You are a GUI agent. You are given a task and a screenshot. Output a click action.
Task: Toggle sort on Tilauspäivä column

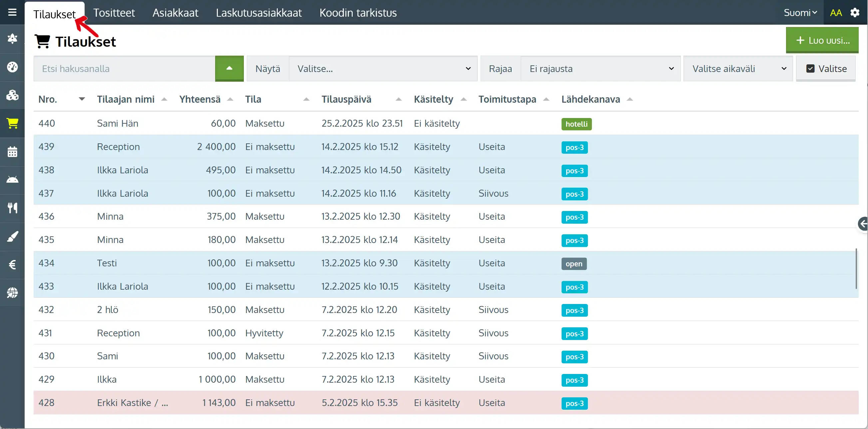tap(398, 99)
